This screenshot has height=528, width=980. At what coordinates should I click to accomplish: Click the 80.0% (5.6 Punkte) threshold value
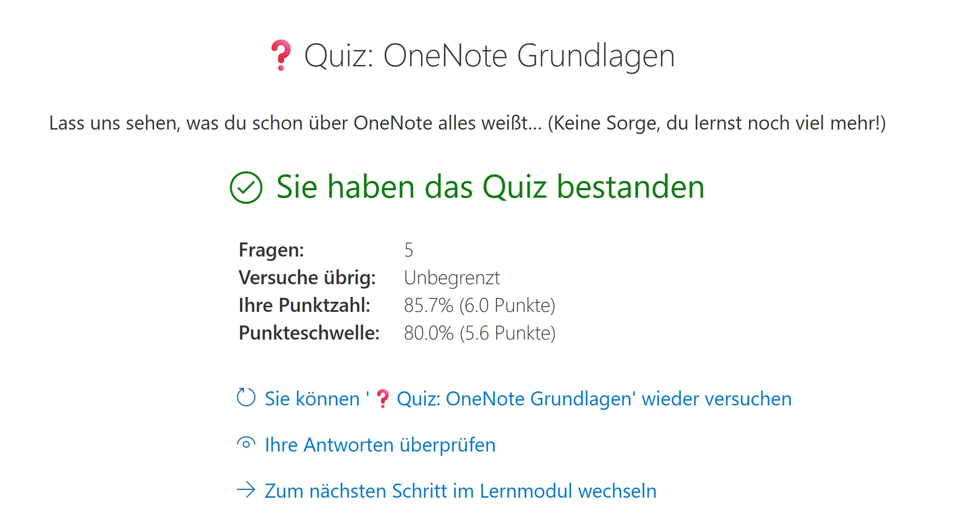pyautogui.click(x=479, y=333)
